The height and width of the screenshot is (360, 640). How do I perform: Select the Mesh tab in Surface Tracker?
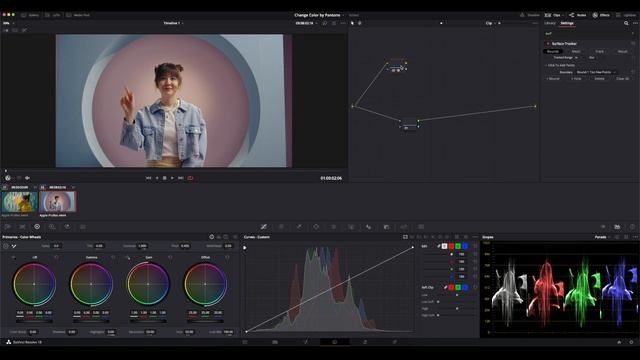click(x=576, y=51)
